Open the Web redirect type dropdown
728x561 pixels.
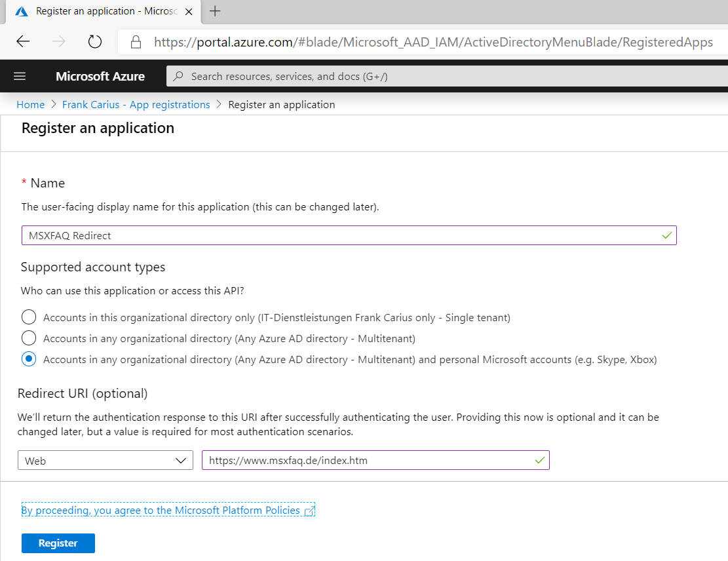coord(105,460)
